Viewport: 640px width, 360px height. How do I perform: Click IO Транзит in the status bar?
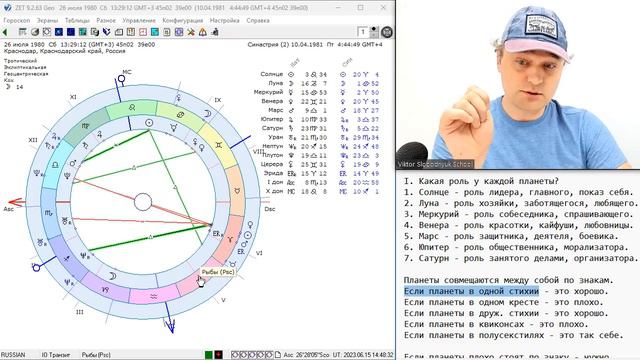(x=56, y=355)
